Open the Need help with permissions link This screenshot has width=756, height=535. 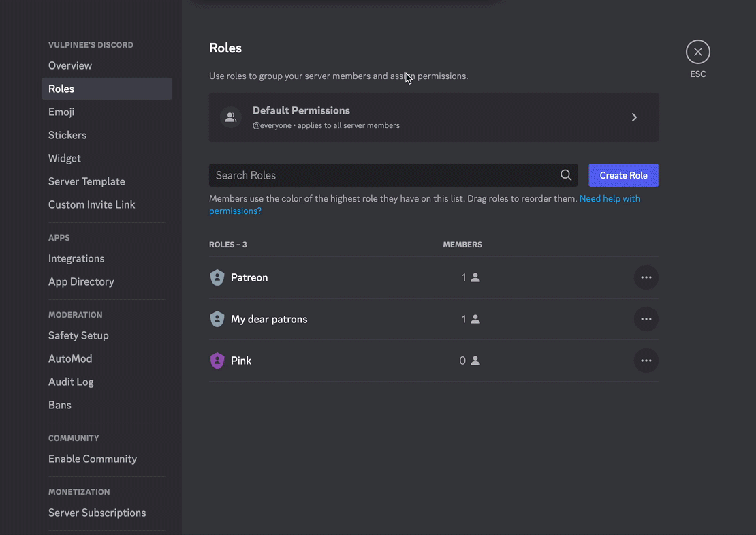609,199
